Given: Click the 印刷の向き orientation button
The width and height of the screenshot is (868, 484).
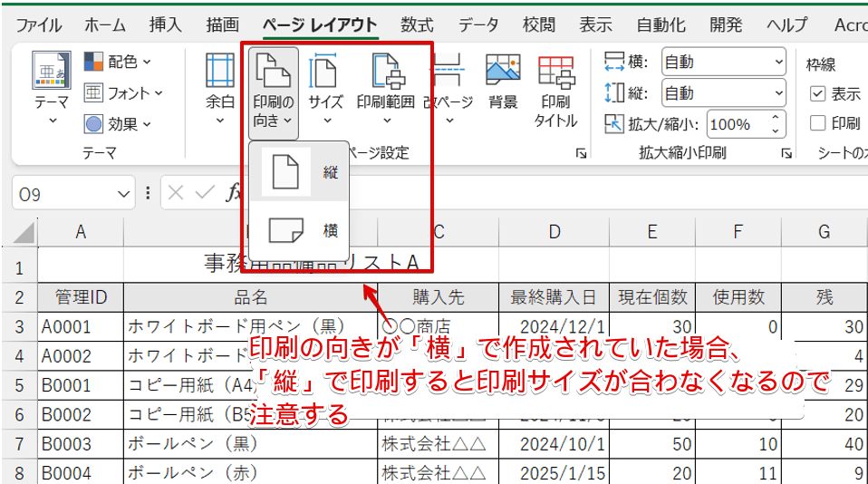Looking at the screenshot, I should point(274,92).
